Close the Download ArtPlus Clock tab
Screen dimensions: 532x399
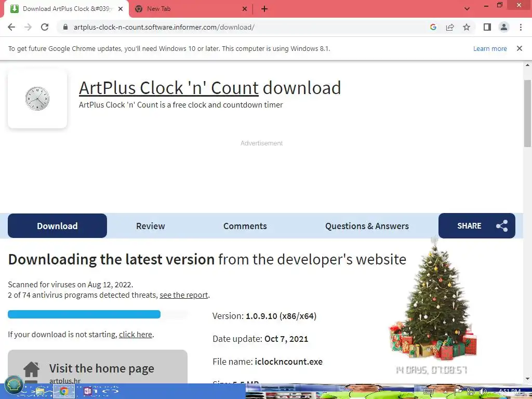(x=121, y=9)
